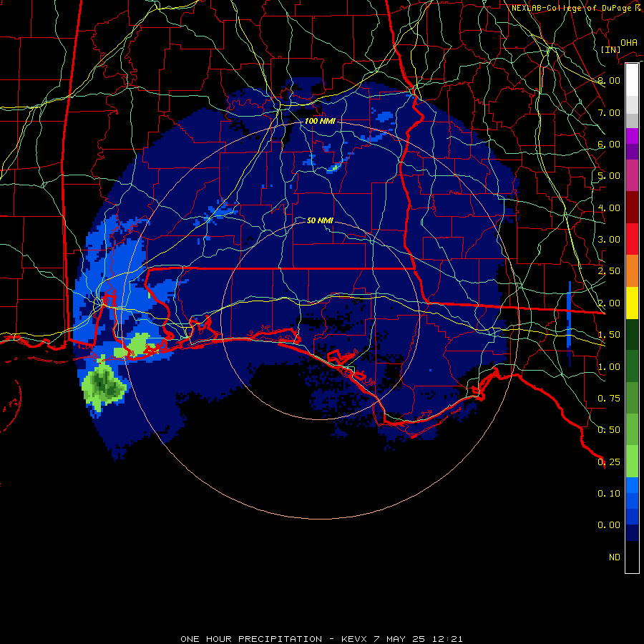Click the 100 NMI range ring label

click(x=320, y=121)
